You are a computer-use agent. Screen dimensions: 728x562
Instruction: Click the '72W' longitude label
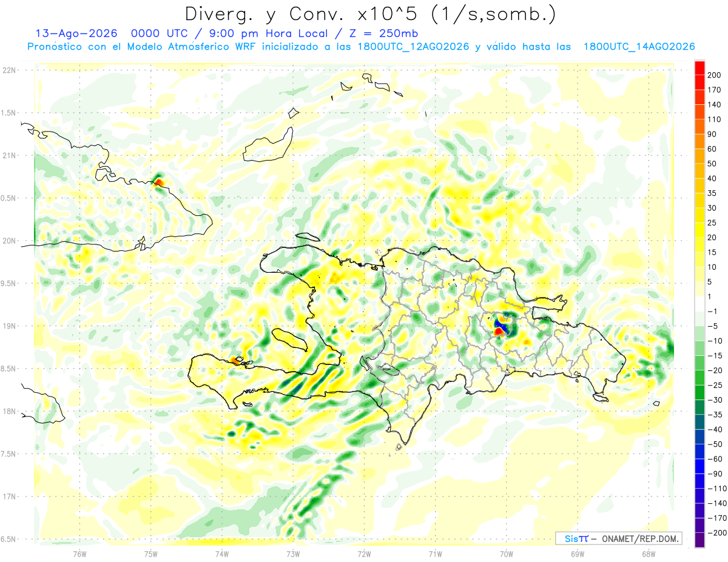pyautogui.click(x=364, y=554)
